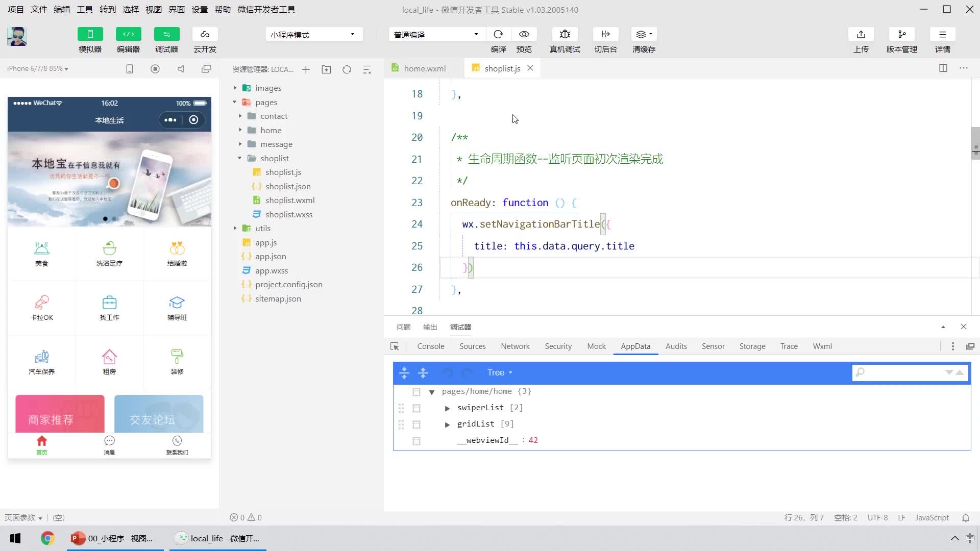Click the preview/预览 eye icon

pos(524,34)
